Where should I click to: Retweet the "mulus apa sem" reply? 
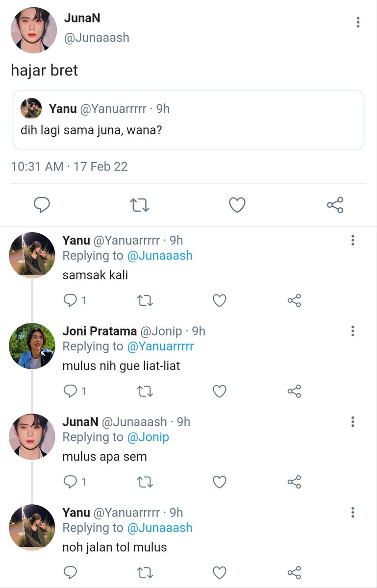(x=145, y=482)
